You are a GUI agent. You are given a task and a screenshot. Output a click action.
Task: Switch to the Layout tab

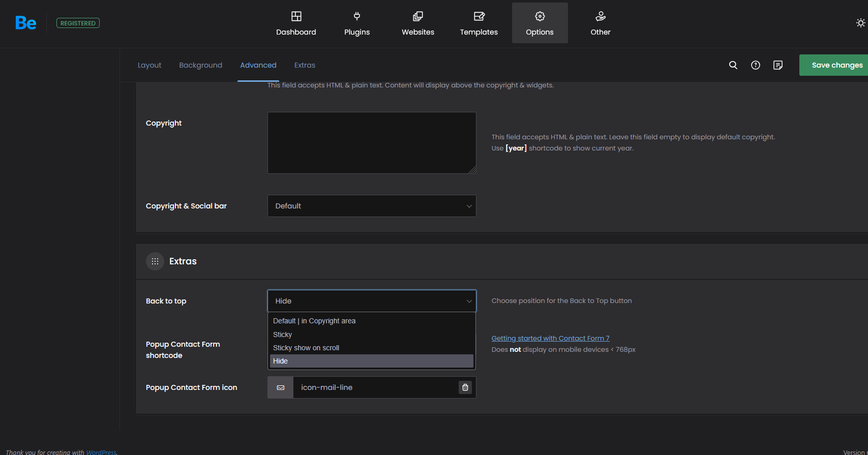[149, 65]
